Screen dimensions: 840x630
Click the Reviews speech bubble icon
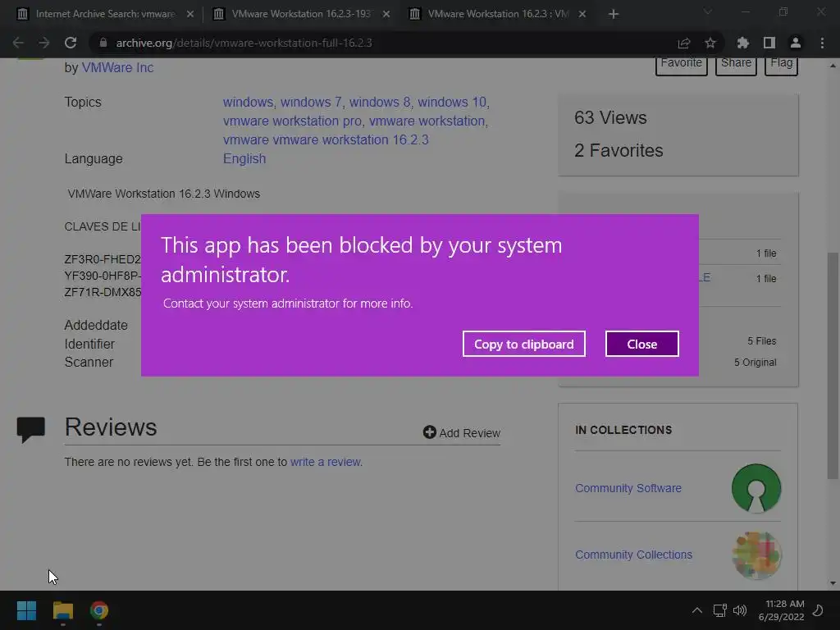coord(31,430)
